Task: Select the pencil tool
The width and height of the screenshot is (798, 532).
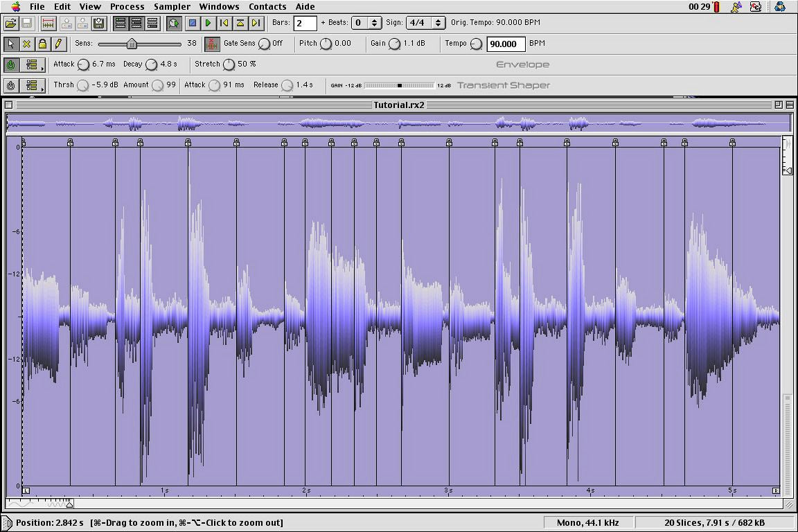Action: [57, 43]
